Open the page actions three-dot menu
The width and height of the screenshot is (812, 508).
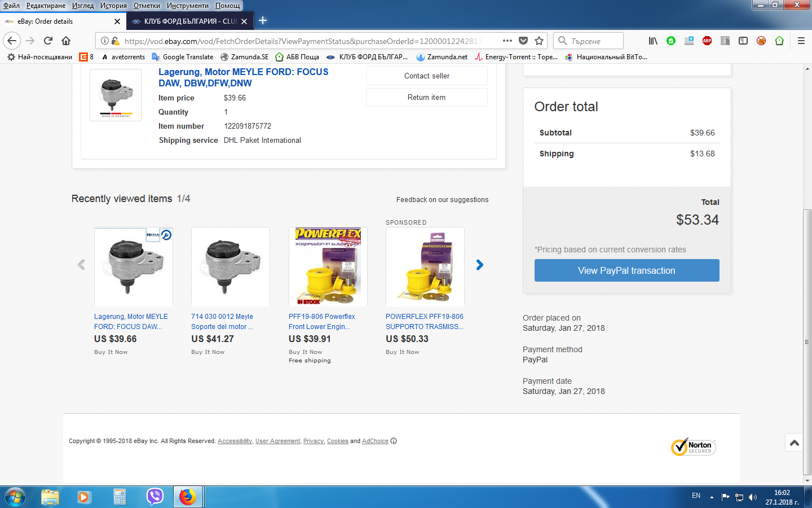click(x=507, y=41)
